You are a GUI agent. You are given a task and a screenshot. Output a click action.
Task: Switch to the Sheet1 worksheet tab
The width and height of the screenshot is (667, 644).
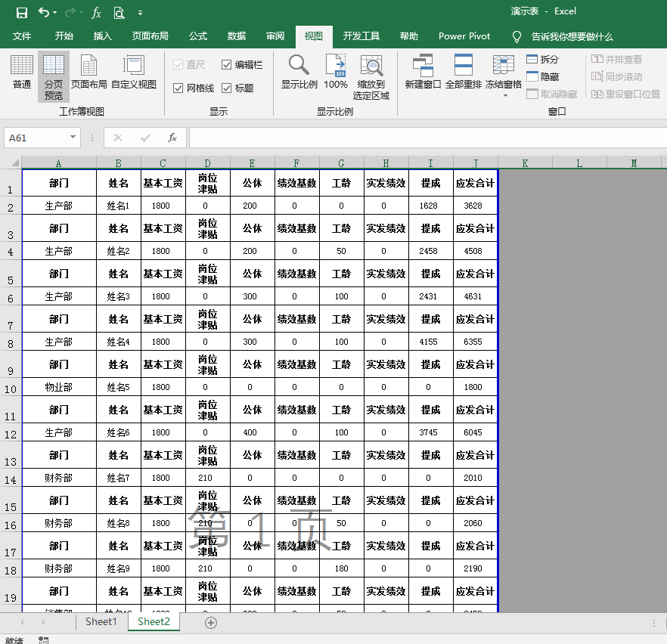pyautogui.click(x=101, y=622)
